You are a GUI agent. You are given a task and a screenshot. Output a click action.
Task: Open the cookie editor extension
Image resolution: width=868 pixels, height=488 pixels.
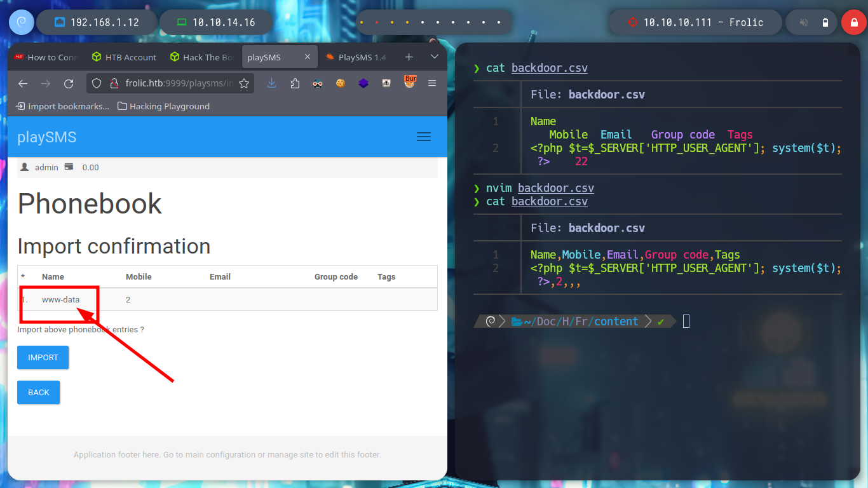341,83
